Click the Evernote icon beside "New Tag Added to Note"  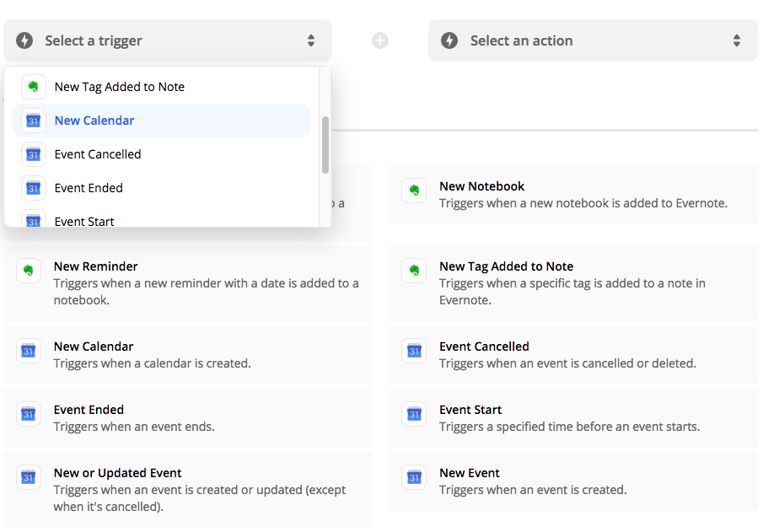tap(33, 86)
